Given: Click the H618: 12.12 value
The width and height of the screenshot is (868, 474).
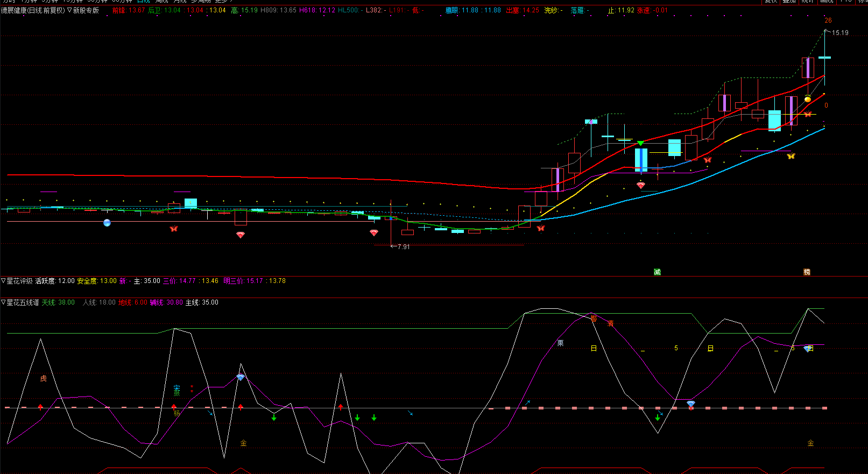Looking at the screenshot, I should [317, 10].
